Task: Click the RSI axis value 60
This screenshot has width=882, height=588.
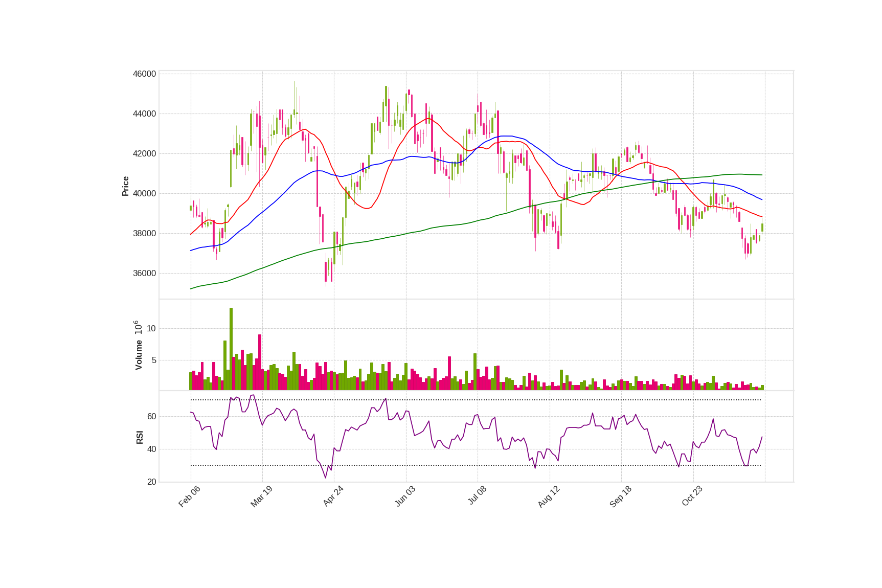Action: [x=151, y=417]
